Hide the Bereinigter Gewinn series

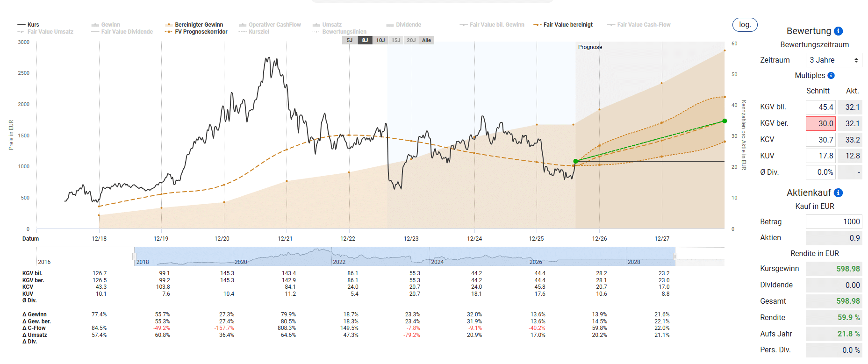(x=199, y=25)
